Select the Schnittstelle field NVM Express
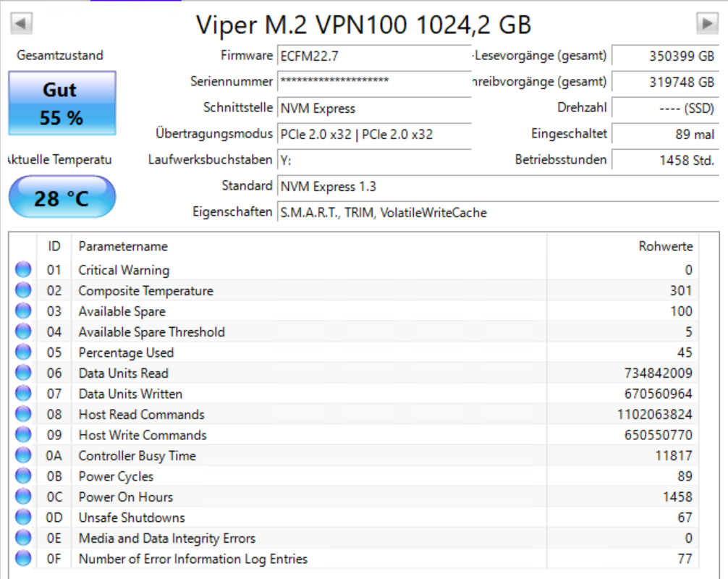 tap(374, 108)
